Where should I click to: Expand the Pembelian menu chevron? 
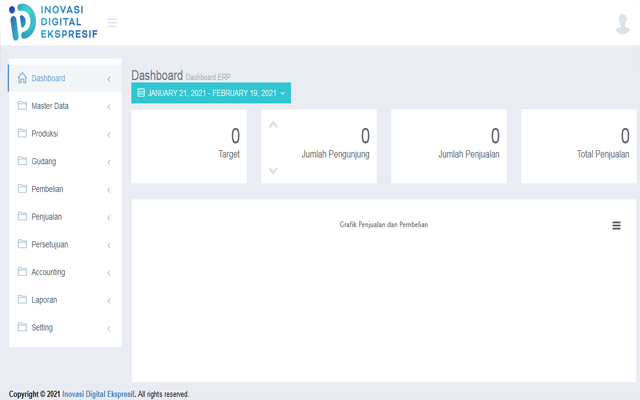pos(108,189)
